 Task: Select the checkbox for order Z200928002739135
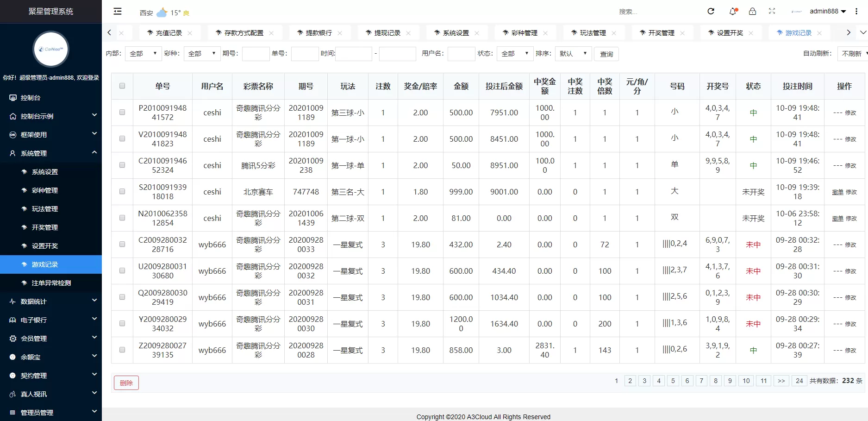point(122,350)
